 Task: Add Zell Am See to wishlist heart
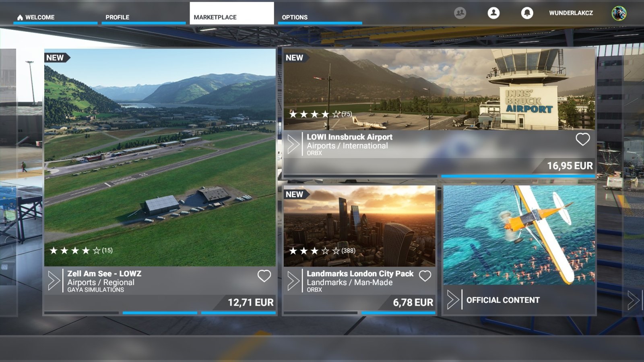coord(264,276)
